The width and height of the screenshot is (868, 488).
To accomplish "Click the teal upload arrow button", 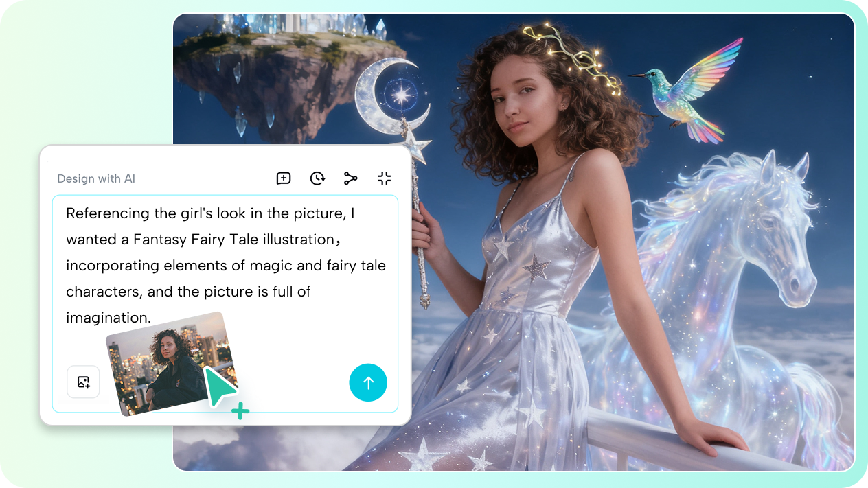I will [x=368, y=382].
